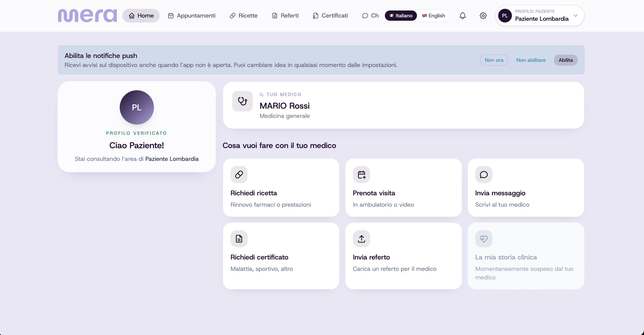This screenshot has height=335, width=644.
Task: Go to the Referti tab
Action: click(285, 16)
